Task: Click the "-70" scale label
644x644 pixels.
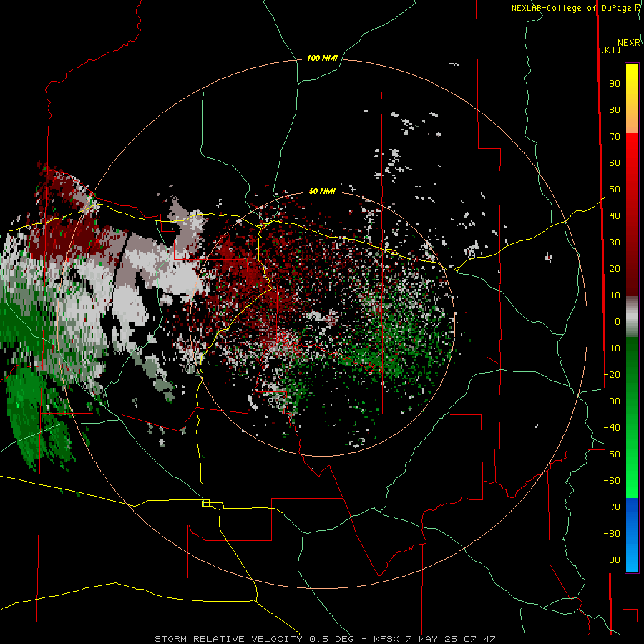Action: (x=612, y=507)
